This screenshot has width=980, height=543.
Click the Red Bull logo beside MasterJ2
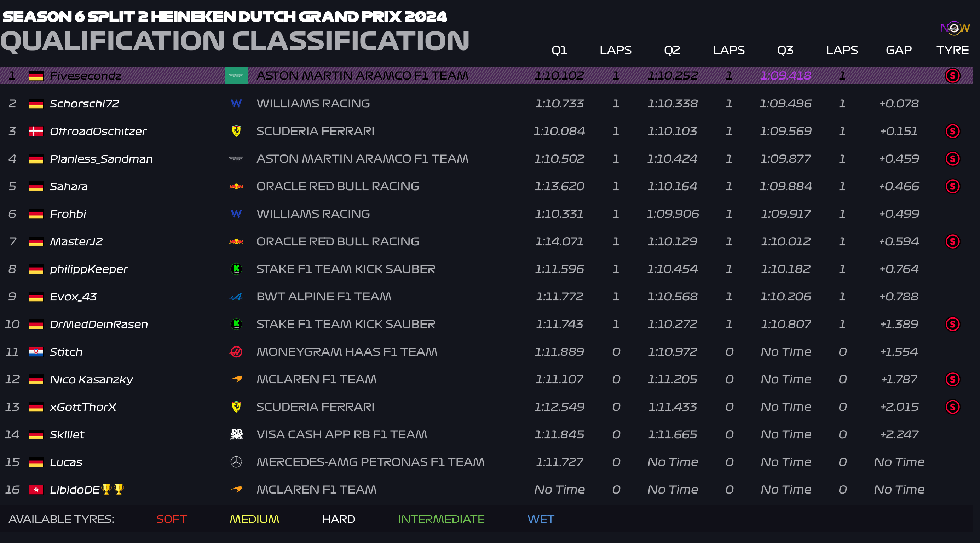click(236, 241)
